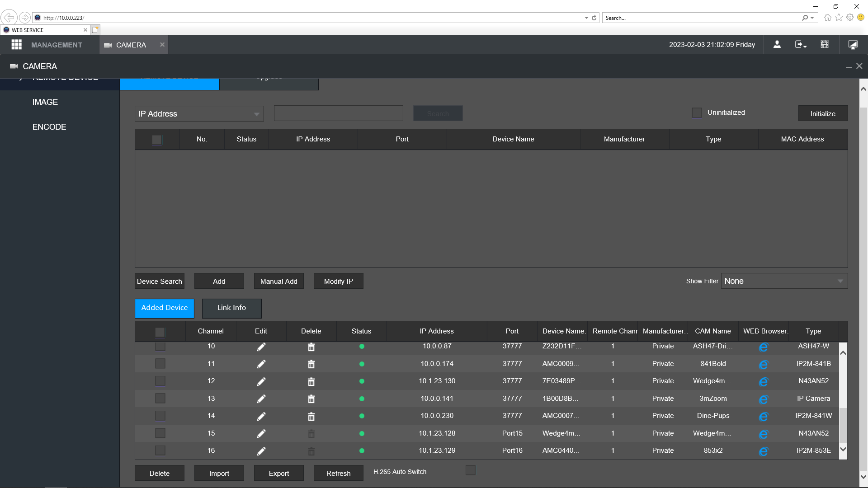Edit channel 11 with pencil icon

(261, 364)
